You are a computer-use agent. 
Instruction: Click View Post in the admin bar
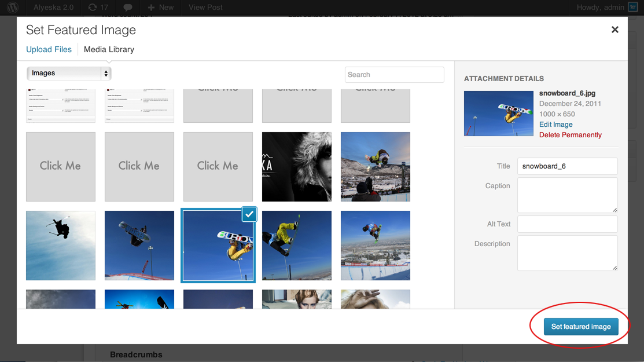[205, 8]
